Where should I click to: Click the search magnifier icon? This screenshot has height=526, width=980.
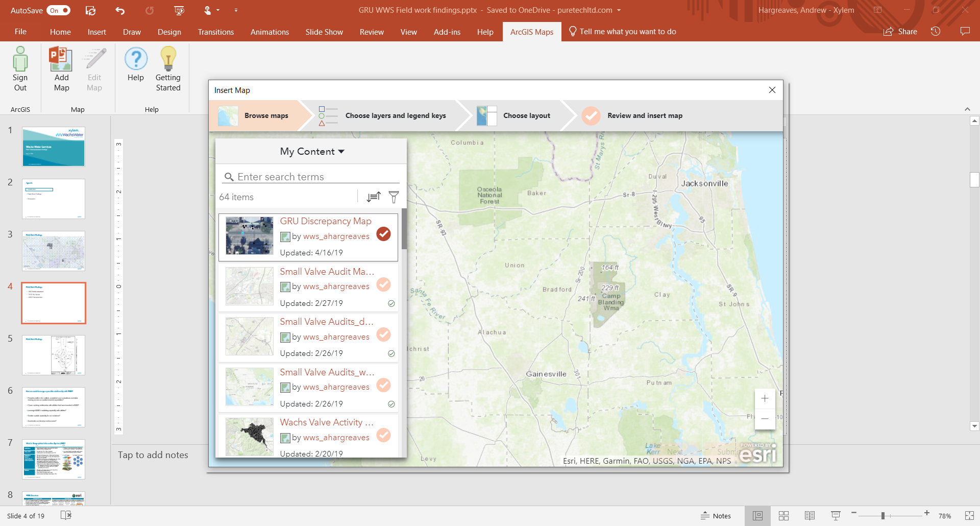[229, 177]
